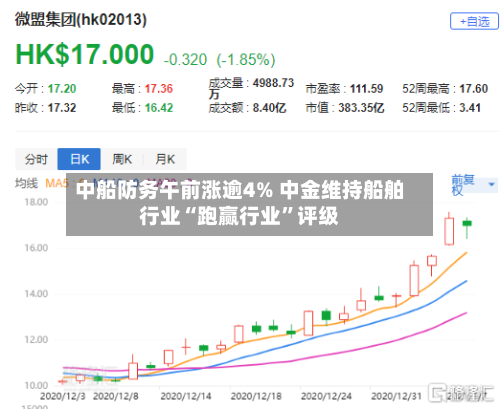Click the 今开 value 17.20
This screenshot has height=409, width=500.
tap(62, 89)
